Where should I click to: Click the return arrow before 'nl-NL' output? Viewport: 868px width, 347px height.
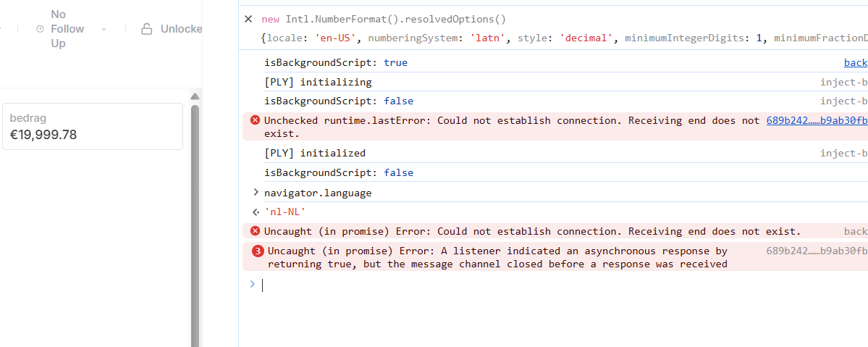pyautogui.click(x=256, y=212)
